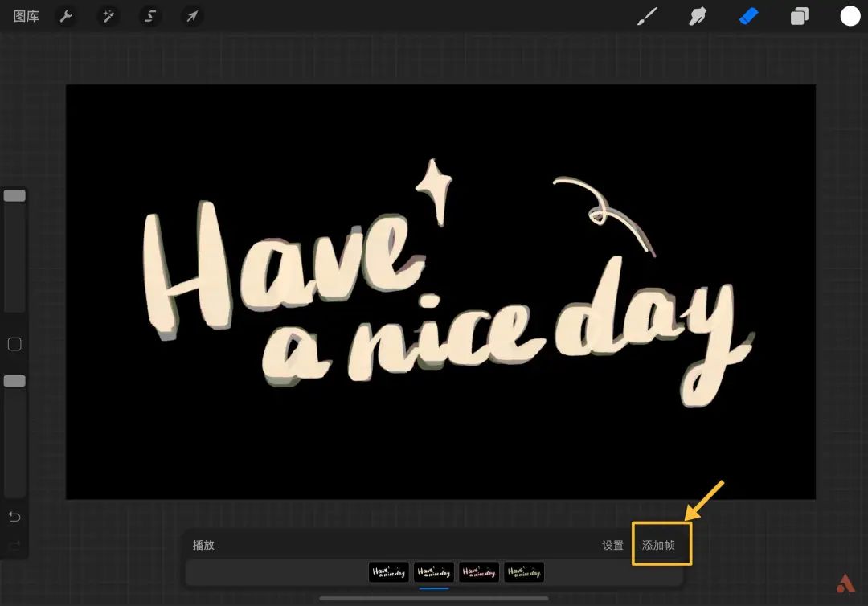Select the Transform arrow tool
This screenshot has height=606, width=868.
point(191,15)
